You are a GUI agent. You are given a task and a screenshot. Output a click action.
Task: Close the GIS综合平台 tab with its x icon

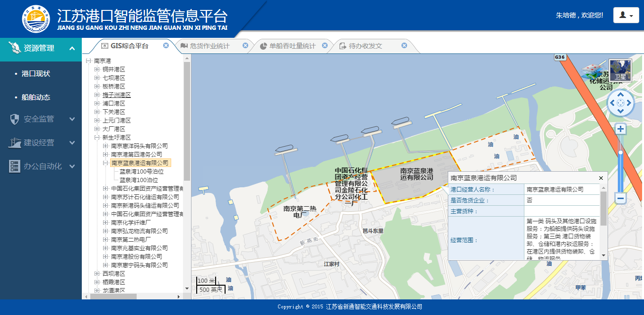pos(166,45)
